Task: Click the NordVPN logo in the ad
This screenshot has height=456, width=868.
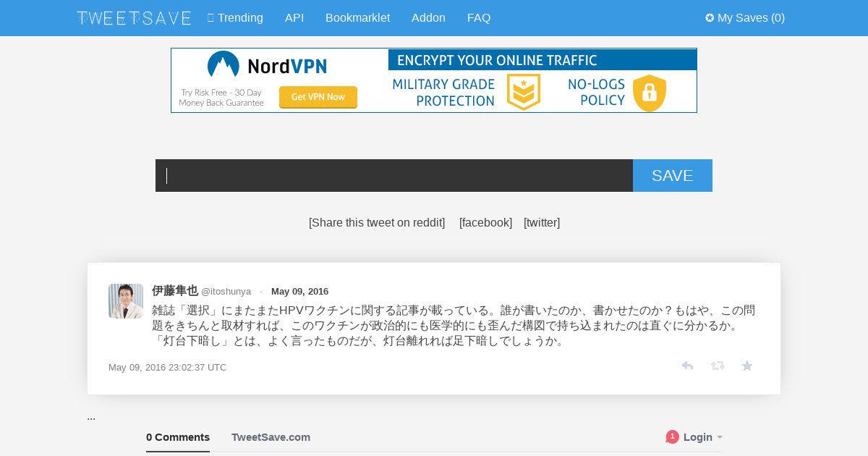Action: (267, 66)
